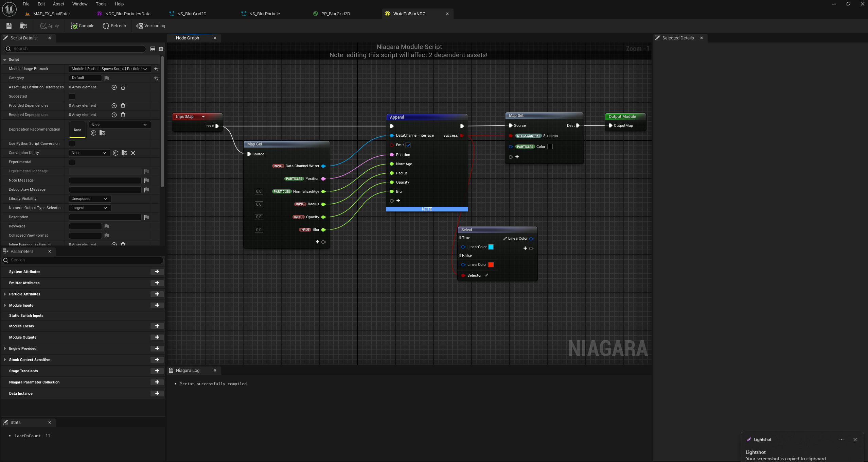Expand Engine Provided parameter group
This screenshot has height=462, width=868.
click(x=5, y=348)
